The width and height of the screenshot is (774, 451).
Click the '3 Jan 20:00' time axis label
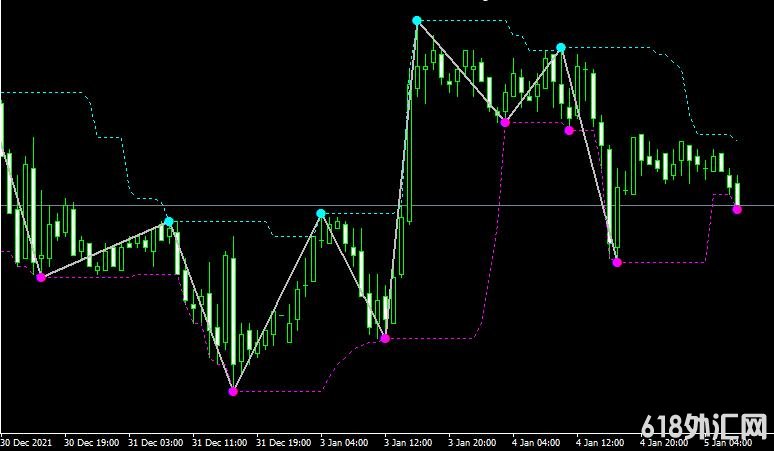click(473, 443)
